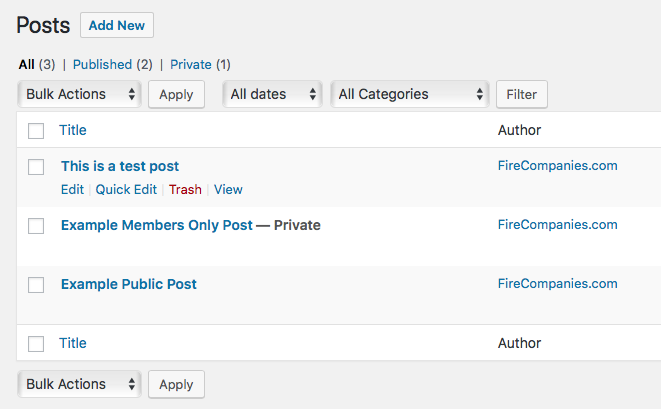Open the top Bulk Actions dropdown
The width and height of the screenshot is (661, 409).
click(79, 94)
